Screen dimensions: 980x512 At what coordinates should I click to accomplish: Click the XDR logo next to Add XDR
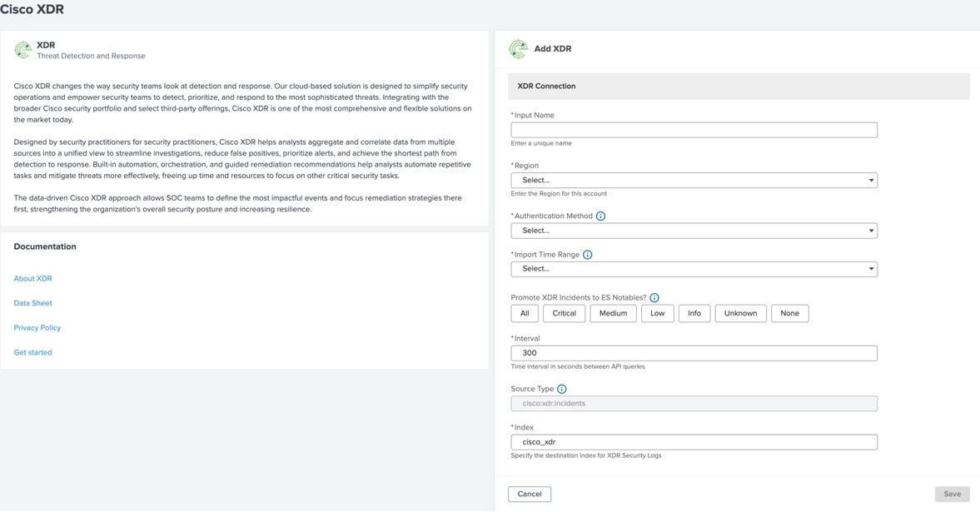518,49
